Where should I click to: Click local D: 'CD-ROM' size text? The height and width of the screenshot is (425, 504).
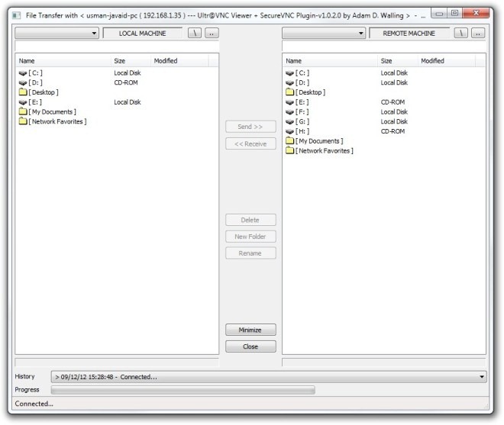pyautogui.click(x=126, y=82)
